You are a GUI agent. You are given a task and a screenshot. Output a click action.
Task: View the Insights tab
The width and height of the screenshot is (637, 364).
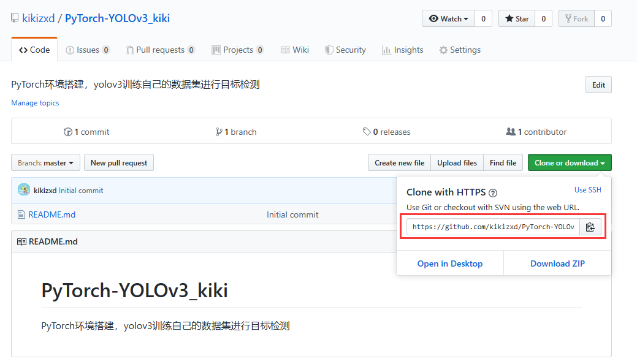[x=403, y=50]
